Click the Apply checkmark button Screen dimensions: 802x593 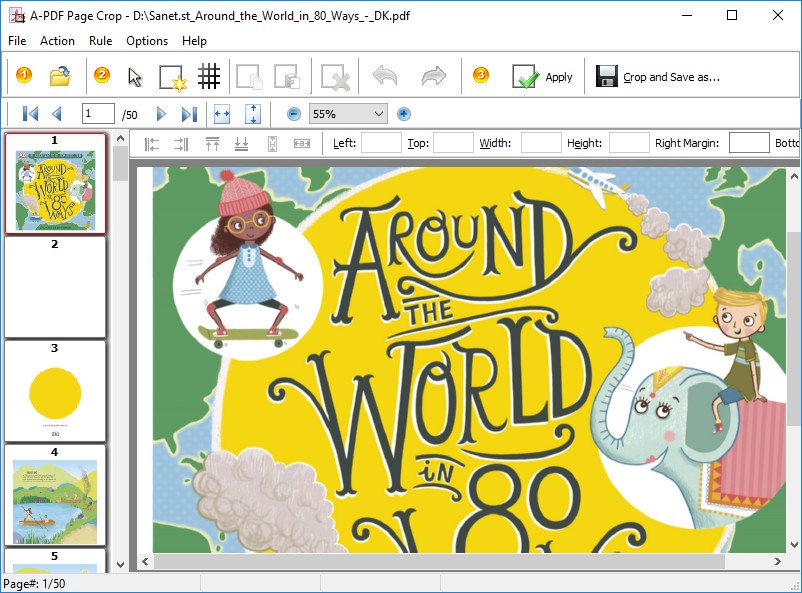543,77
